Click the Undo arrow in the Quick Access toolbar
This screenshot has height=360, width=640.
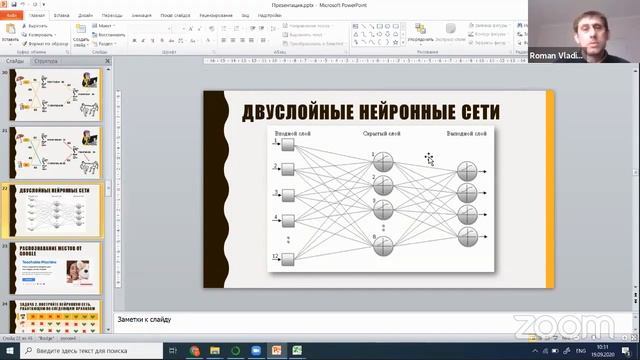point(23,4)
